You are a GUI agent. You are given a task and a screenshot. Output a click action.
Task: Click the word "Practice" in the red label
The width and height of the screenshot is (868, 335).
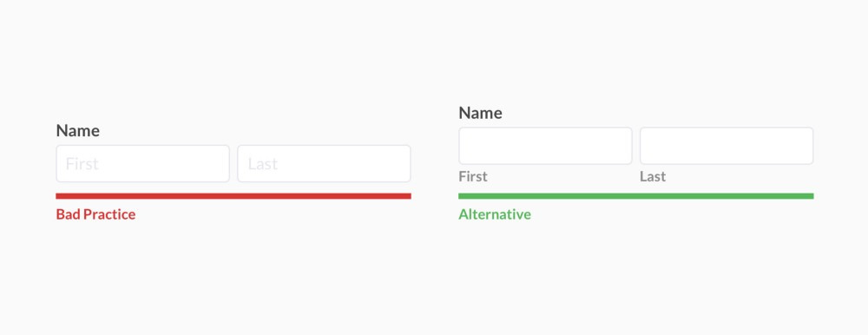pos(109,214)
